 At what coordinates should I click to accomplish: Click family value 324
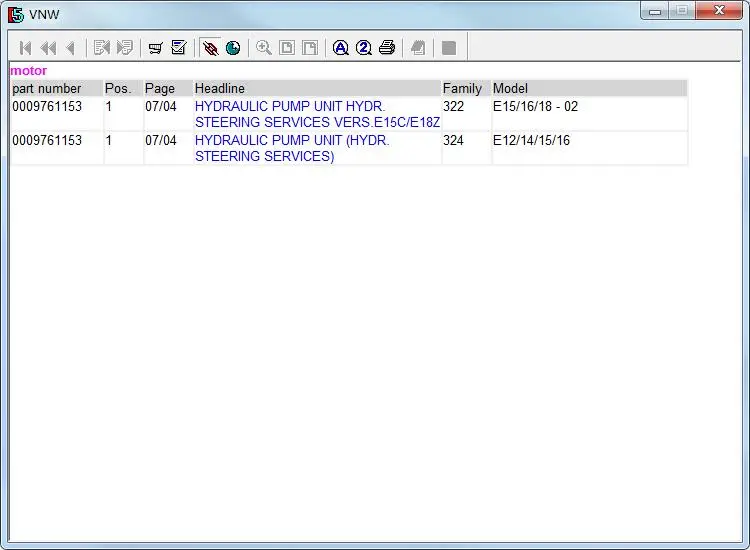(x=453, y=140)
